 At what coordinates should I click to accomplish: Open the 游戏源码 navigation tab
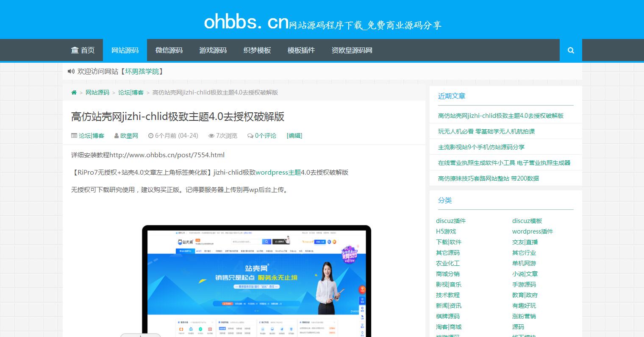(x=213, y=50)
